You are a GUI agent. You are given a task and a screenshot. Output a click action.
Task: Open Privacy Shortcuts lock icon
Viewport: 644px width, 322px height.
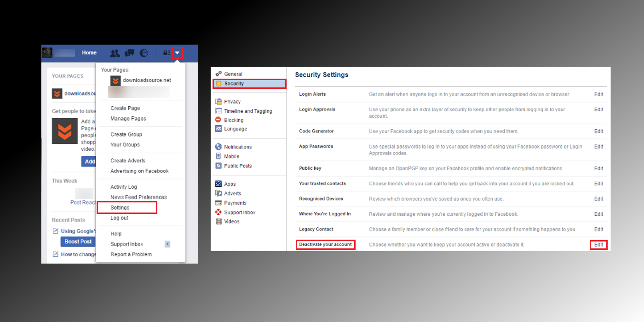click(x=167, y=53)
